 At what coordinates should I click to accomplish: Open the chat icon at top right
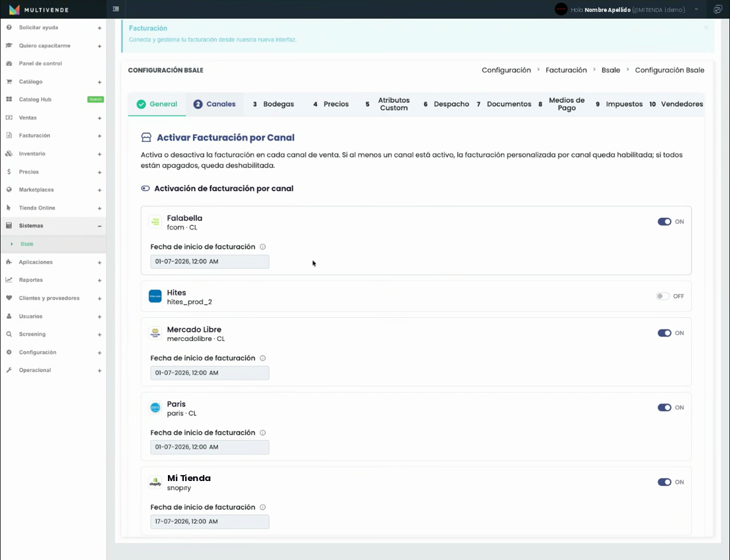[717, 9]
